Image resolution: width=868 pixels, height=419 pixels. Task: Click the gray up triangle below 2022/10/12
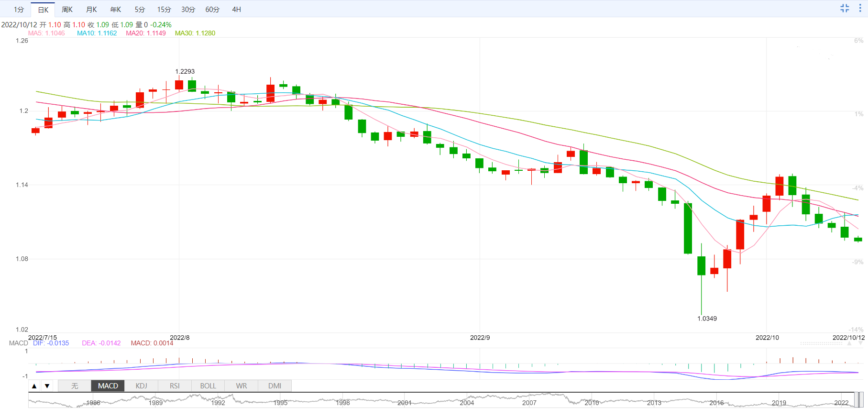point(849,343)
